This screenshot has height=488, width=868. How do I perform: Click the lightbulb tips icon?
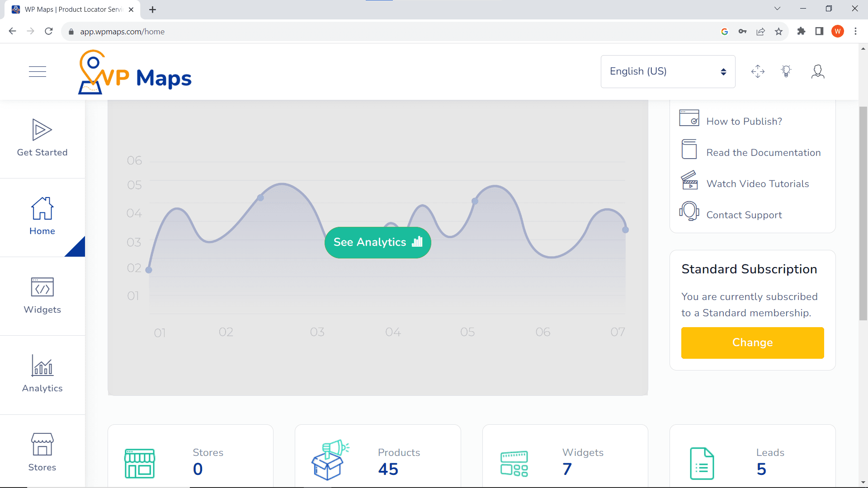click(786, 71)
